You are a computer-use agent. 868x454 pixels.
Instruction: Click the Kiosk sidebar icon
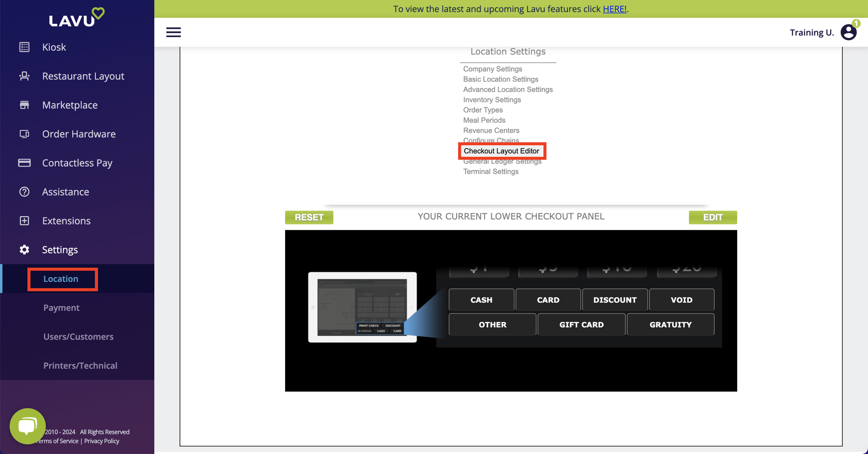24,47
